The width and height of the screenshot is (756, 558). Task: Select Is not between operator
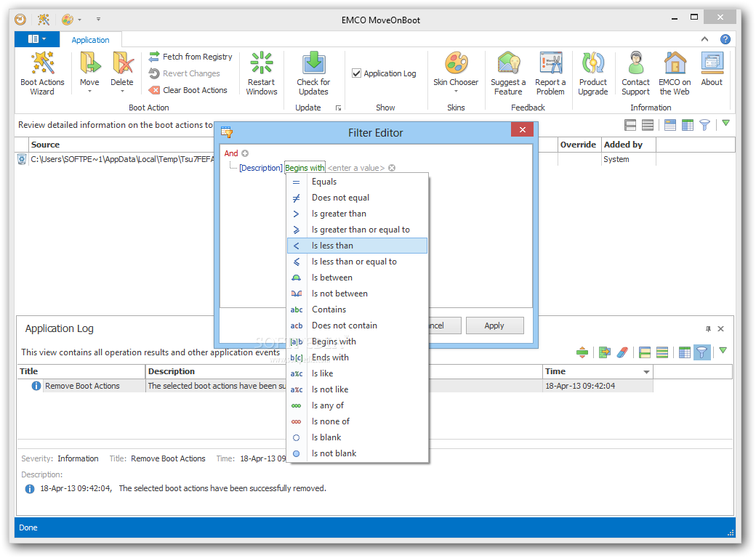coord(357,294)
